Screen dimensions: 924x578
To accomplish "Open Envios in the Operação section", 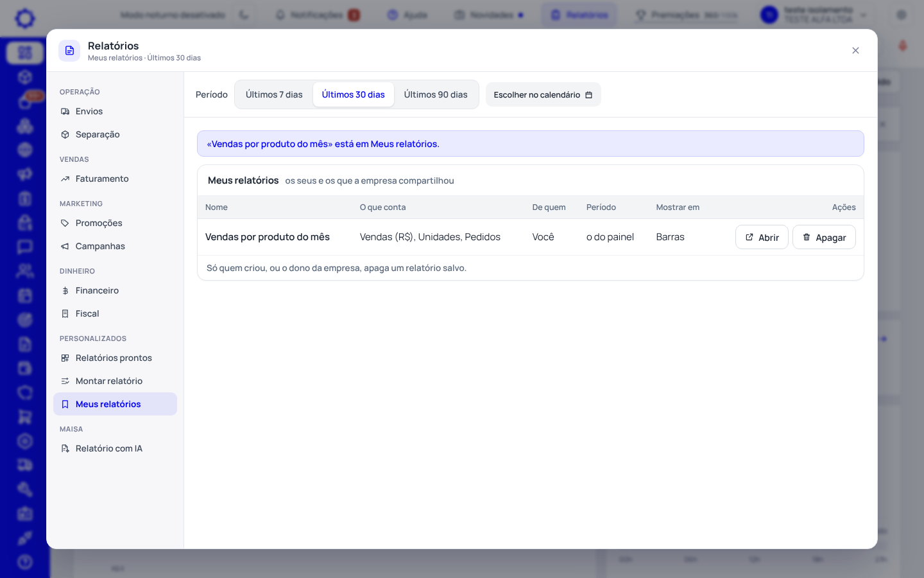I will [115, 111].
